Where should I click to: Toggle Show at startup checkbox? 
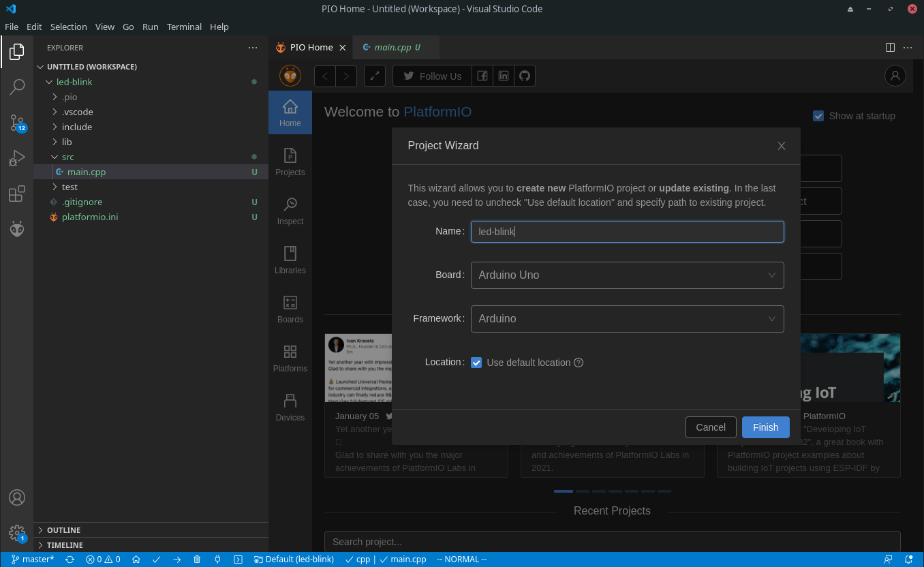pyautogui.click(x=818, y=116)
